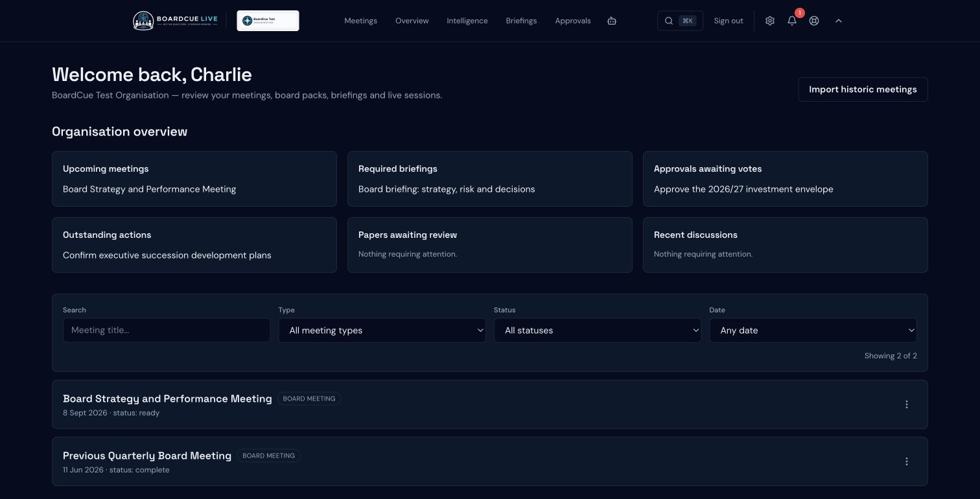Go to the Overview page
Image resolution: width=980 pixels, height=499 pixels.
[x=412, y=21]
